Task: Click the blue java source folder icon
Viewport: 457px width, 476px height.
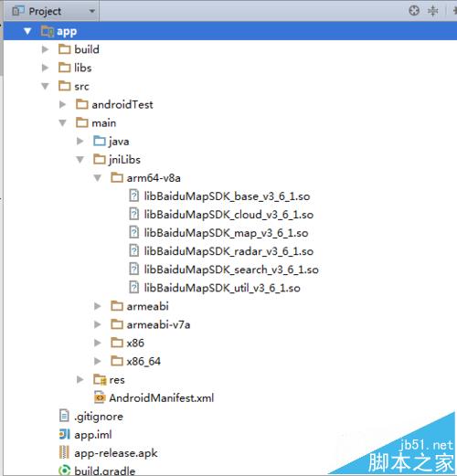Action: pos(100,141)
